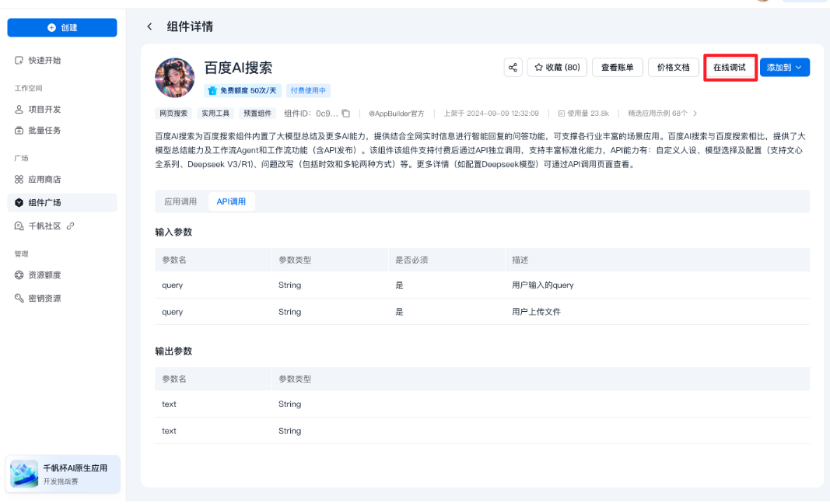The image size is (830, 504).
Task: Click the 千帆社区 community icon
Action: click(x=19, y=226)
